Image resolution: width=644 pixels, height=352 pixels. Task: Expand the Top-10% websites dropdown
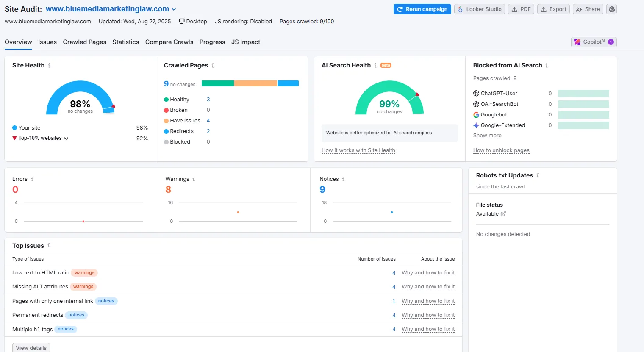point(66,138)
